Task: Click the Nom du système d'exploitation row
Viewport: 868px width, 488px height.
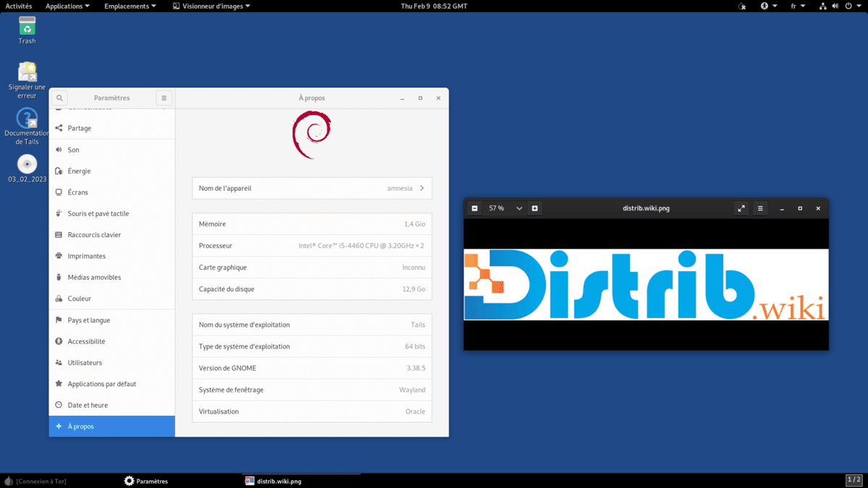Action: coord(312,325)
